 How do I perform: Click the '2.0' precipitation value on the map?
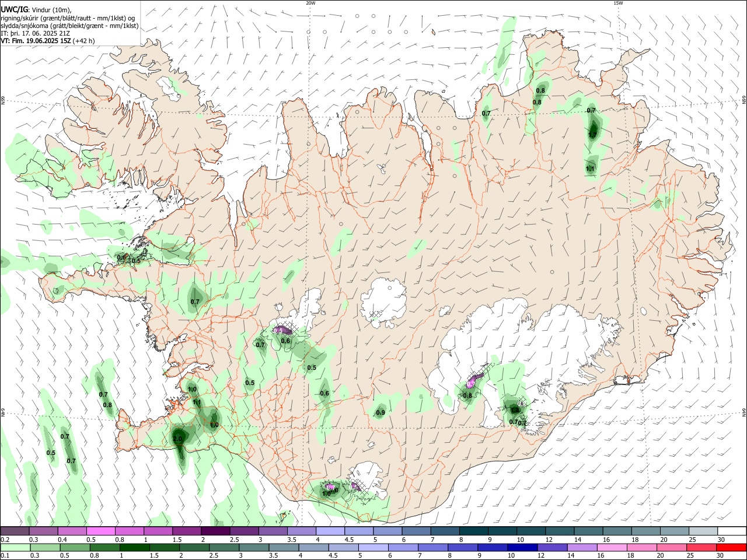[x=178, y=439]
